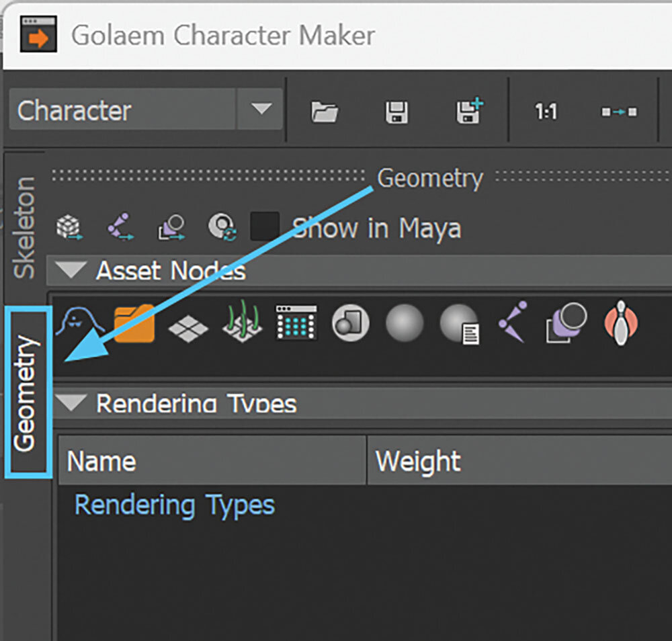The height and width of the screenshot is (641, 672).
Task: Click the Golaem Character Maker window icon
Action: coord(38,34)
